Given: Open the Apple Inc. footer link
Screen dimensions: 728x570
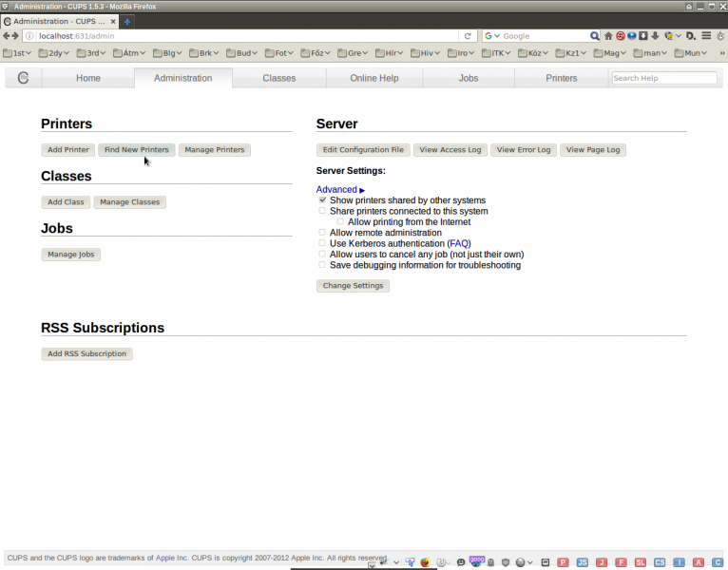Looking at the screenshot, I should coord(171,558).
